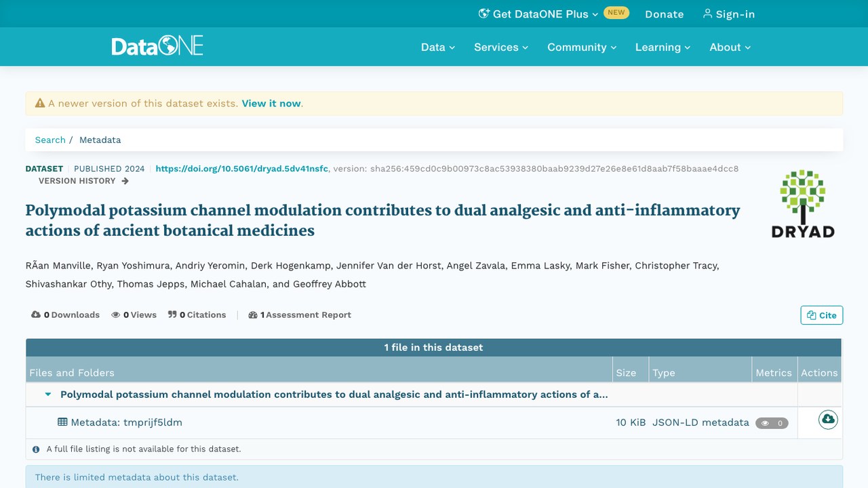
Task: Click the 0 Views metric
Action: pyautogui.click(x=134, y=314)
